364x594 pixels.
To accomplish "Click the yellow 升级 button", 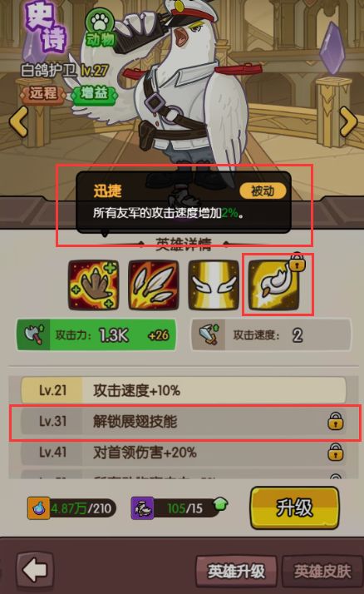I will click(294, 507).
